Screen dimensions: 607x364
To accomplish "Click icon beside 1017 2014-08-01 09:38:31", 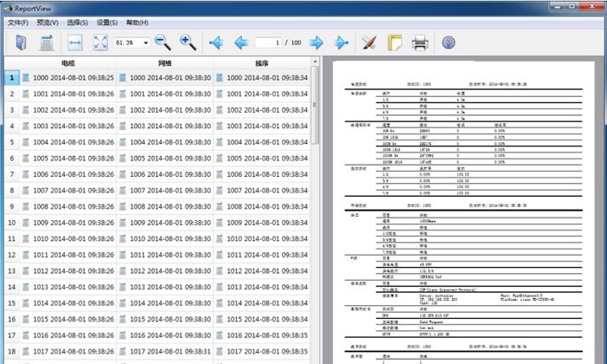I will (x=122, y=352).
